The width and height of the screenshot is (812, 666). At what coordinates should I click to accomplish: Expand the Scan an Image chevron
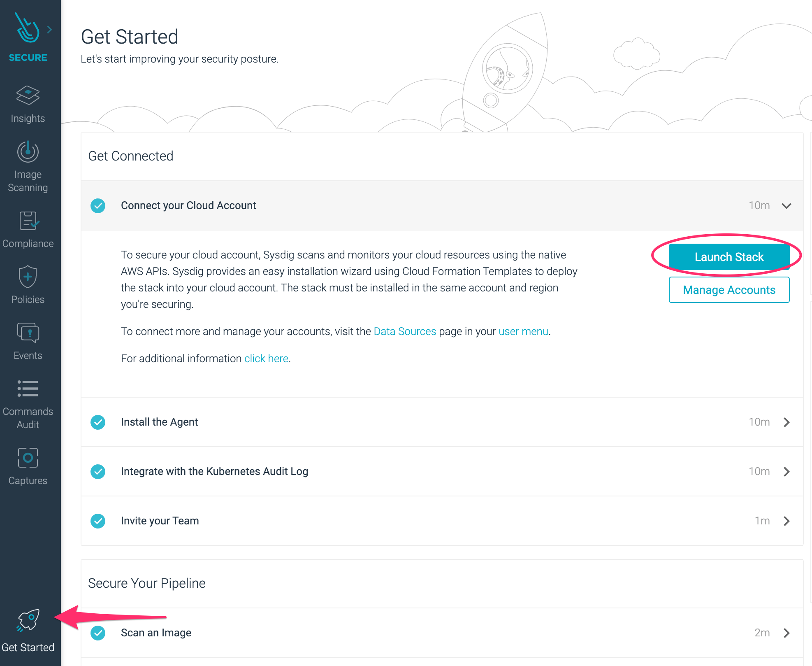(786, 633)
